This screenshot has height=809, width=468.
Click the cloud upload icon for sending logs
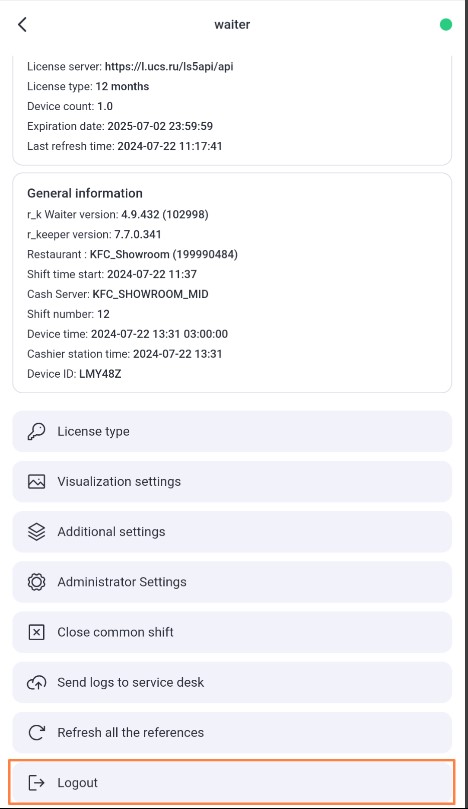click(36, 682)
